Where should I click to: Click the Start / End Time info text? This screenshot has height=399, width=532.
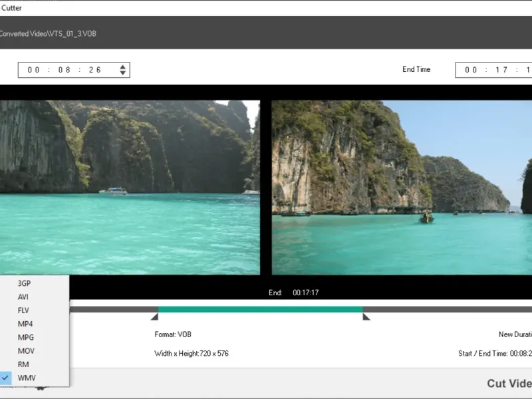(x=495, y=354)
